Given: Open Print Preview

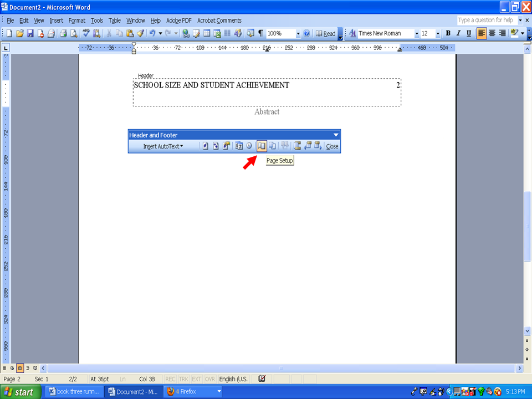Looking at the screenshot, I should (x=73, y=33).
